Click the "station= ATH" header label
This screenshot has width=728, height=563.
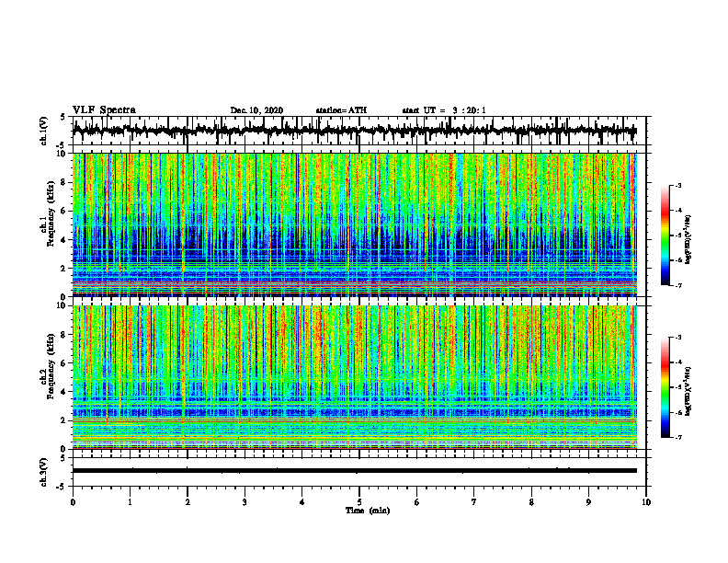coord(341,110)
